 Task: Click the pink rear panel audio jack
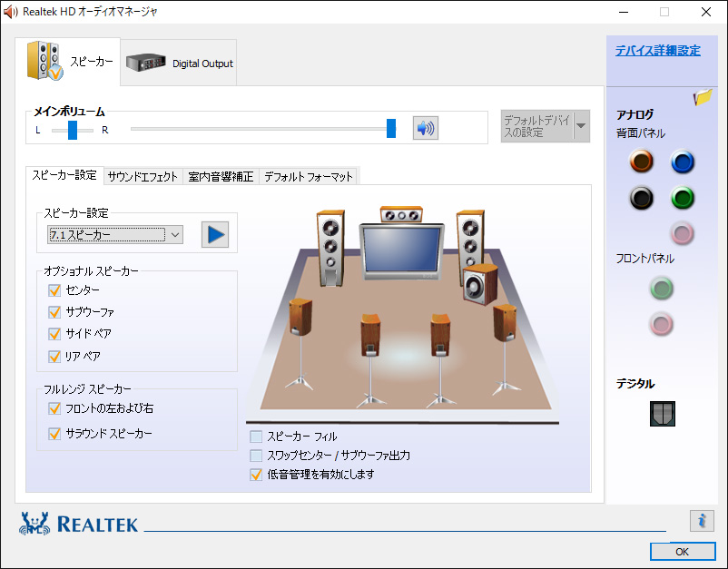[x=683, y=233]
